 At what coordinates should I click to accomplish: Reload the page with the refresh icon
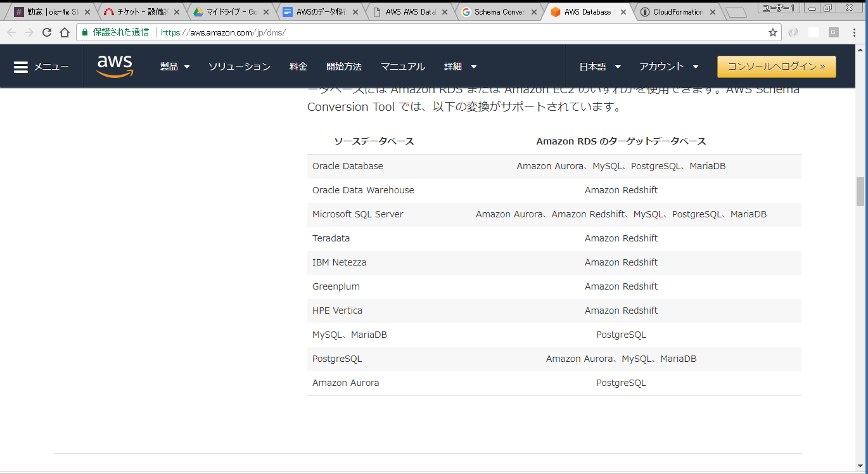point(47,32)
